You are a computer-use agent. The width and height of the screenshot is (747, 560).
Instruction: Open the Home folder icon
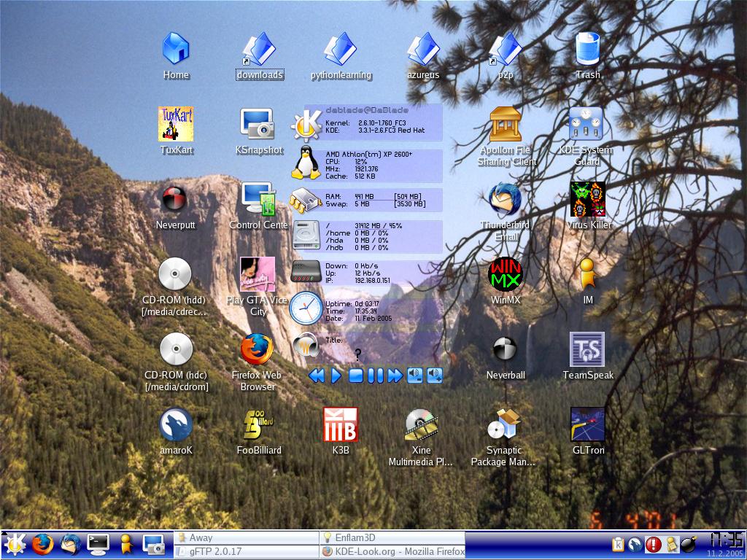tap(176, 49)
